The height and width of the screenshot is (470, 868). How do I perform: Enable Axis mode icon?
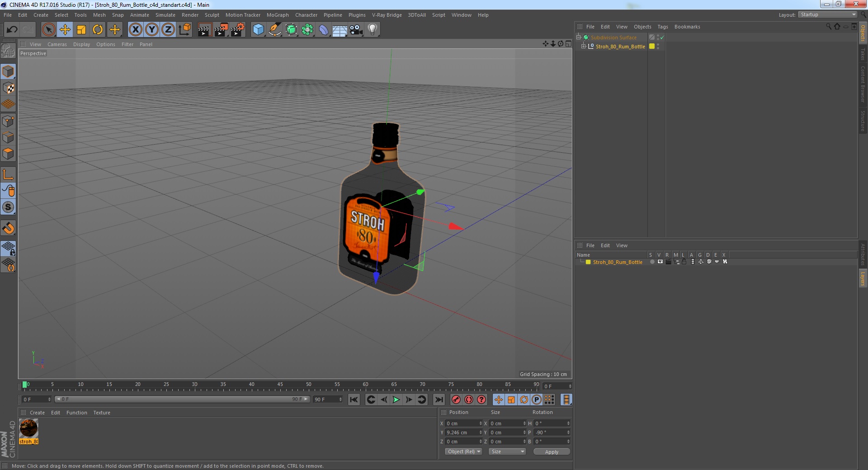pyautogui.click(x=8, y=174)
